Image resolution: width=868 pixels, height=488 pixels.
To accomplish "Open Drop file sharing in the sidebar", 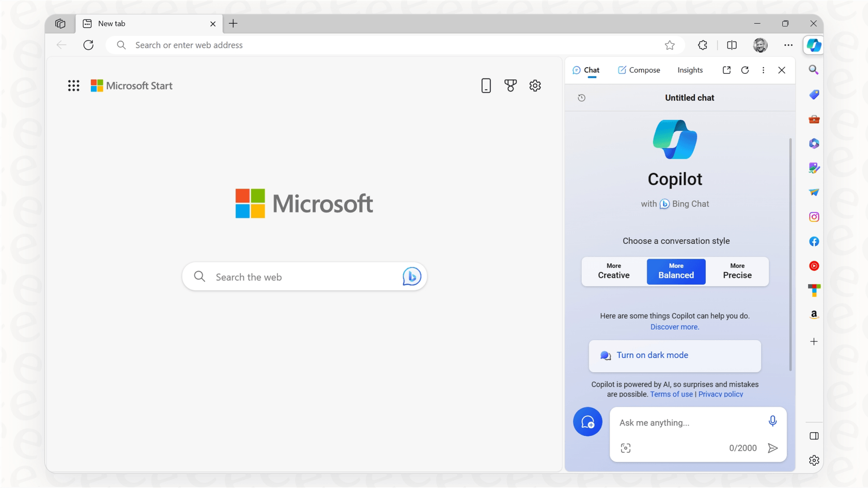I will pyautogui.click(x=814, y=192).
